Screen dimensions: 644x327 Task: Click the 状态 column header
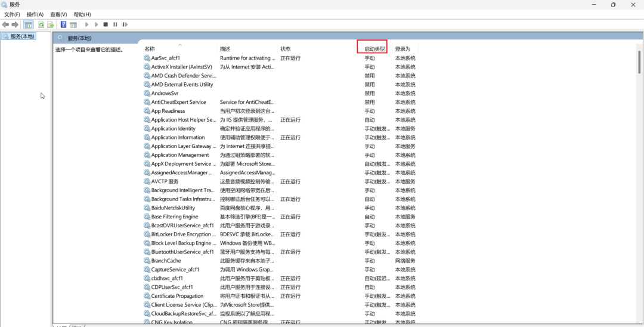[x=286, y=49]
